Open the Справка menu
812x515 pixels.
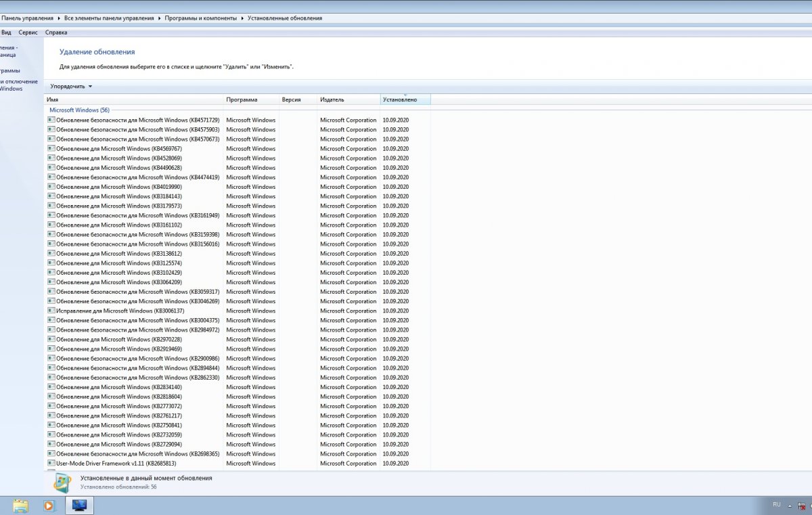coord(56,32)
